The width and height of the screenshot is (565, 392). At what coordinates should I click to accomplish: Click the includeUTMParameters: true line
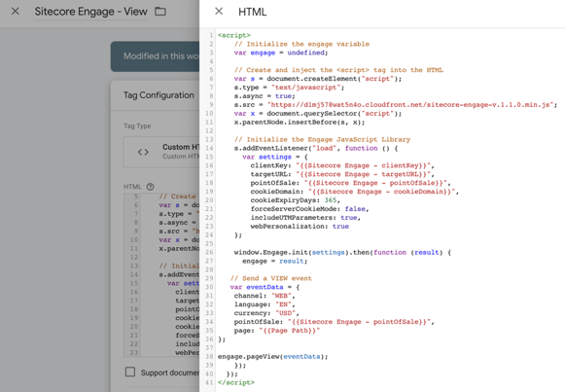(x=305, y=218)
